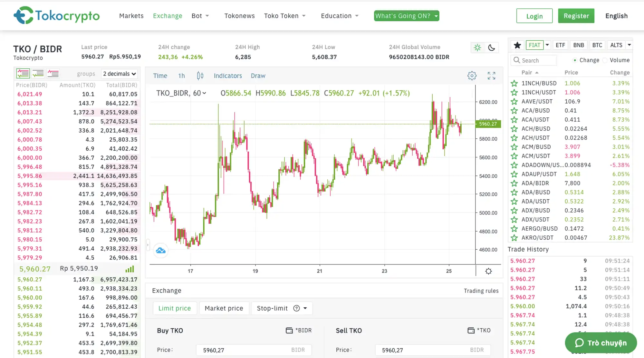
Task: Open chart interval 60 dropdown
Action: point(200,93)
